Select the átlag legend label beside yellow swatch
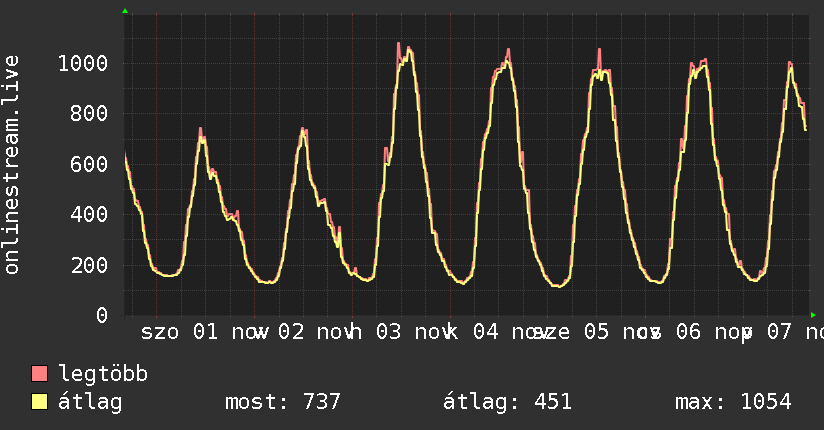The image size is (824, 430). (x=90, y=402)
